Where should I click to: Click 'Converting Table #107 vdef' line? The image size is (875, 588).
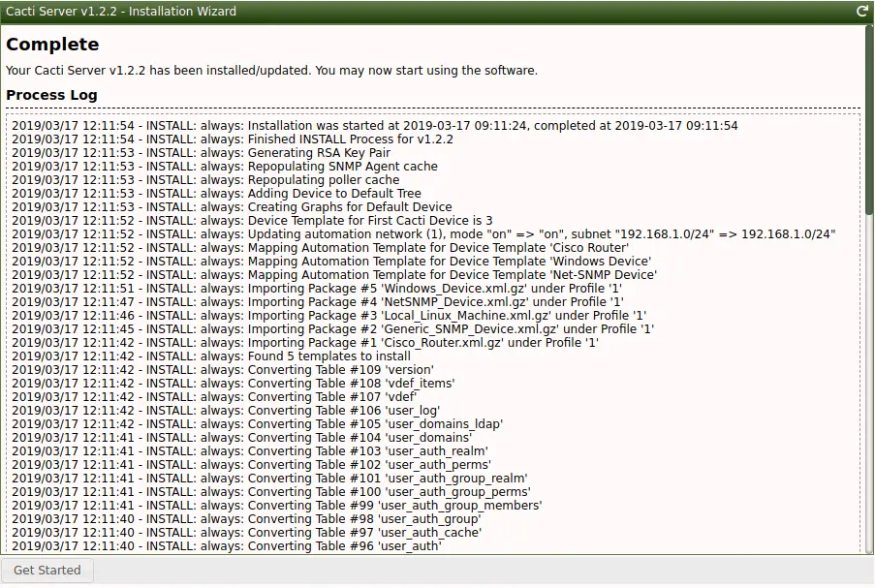coord(214,396)
